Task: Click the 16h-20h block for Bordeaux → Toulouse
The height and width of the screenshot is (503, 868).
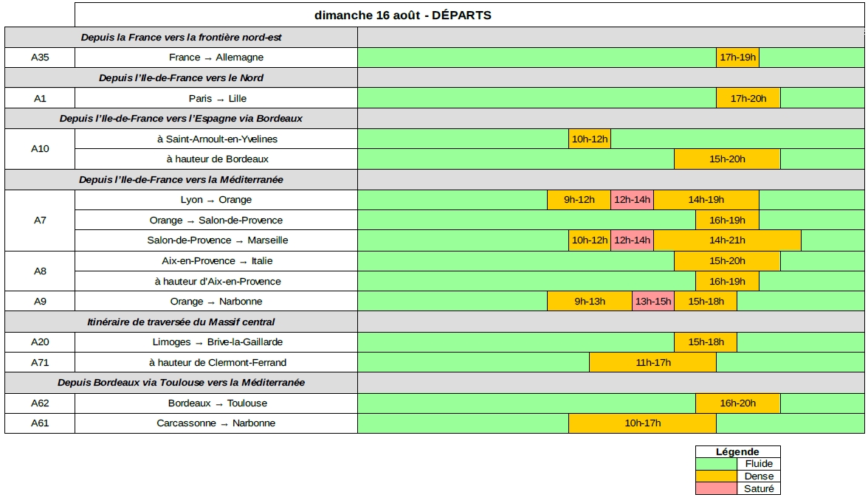Action: tap(737, 403)
